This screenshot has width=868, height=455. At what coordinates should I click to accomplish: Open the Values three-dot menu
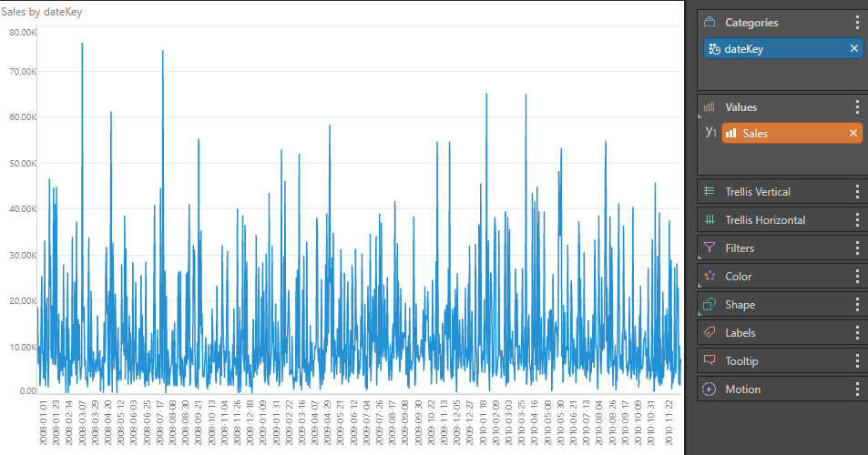pyautogui.click(x=857, y=107)
